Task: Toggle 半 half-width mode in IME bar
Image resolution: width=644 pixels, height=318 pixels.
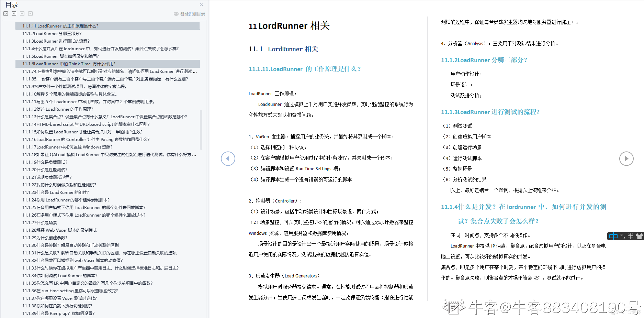Action: click(x=631, y=236)
